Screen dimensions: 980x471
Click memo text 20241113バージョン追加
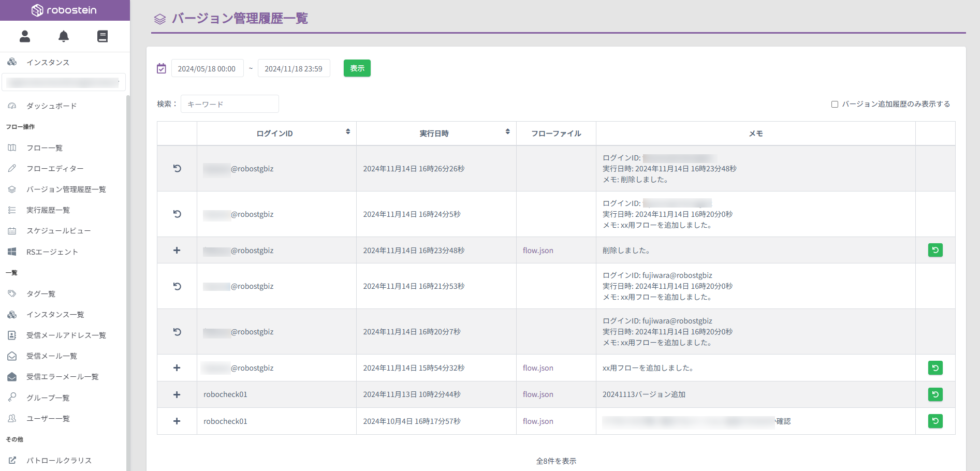[644, 394]
